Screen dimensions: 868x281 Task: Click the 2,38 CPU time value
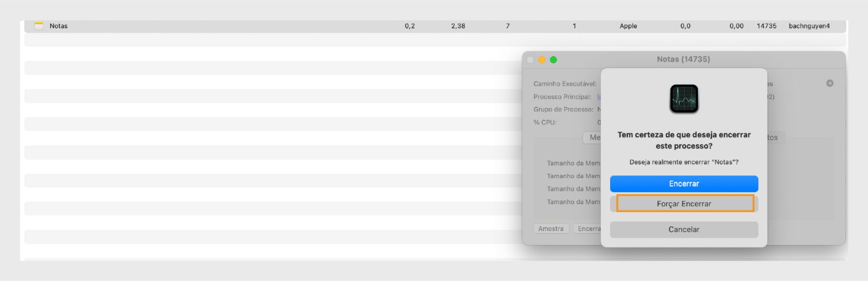click(458, 26)
